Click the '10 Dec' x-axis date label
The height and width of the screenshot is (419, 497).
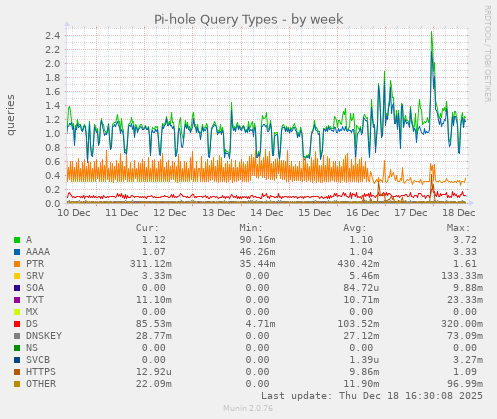(74, 213)
